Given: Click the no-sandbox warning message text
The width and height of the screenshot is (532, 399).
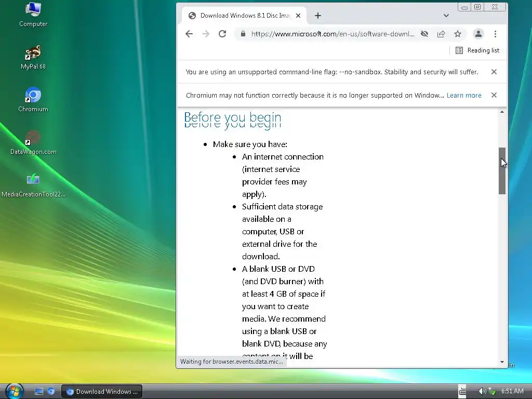Looking at the screenshot, I should click(x=332, y=72).
